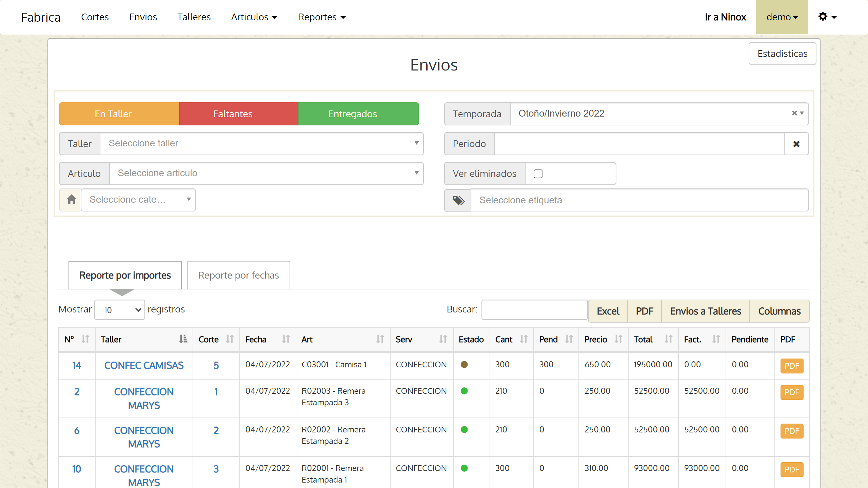868x488 pixels.
Task: Export table to Excel
Action: point(608,311)
